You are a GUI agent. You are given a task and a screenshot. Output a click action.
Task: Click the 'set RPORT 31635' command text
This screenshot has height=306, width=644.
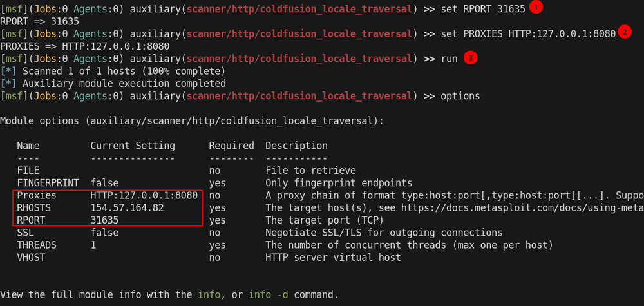(x=483, y=9)
